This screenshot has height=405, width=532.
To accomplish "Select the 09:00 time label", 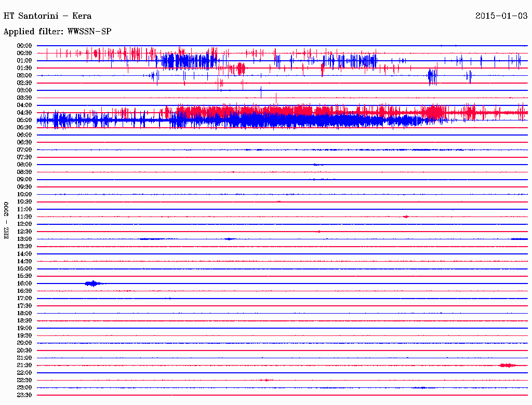I will [x=24, y=180].
